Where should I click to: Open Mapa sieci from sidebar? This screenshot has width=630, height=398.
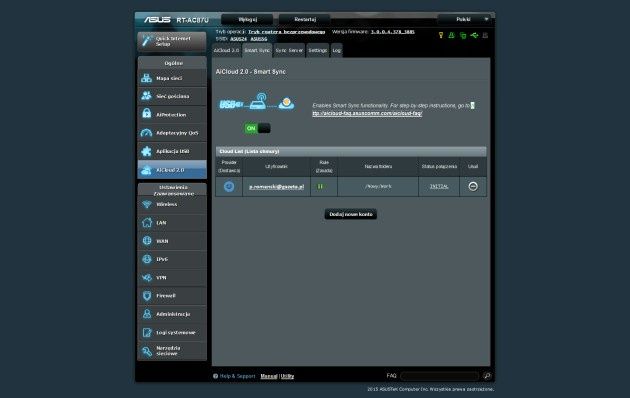pyautogui.click(x=172, y=78)
